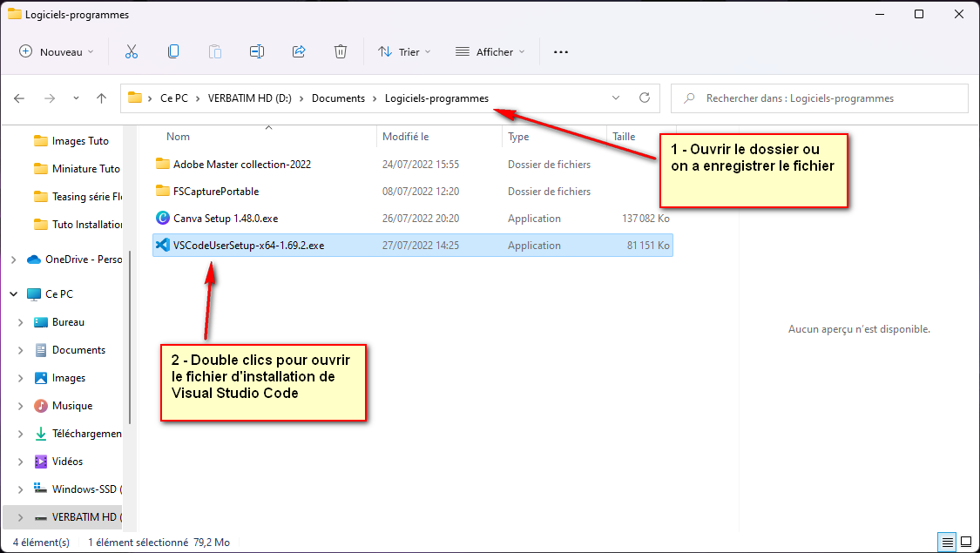Click the Share icon in toolbar
Image resolution: width=980 pixels, height=553 pixels.
coord(299,52)
